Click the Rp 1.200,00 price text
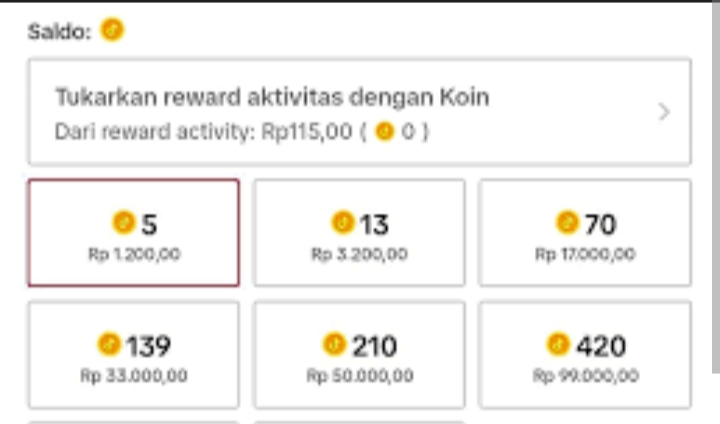Viewport: 720px width, 424px height. (134, 254)
